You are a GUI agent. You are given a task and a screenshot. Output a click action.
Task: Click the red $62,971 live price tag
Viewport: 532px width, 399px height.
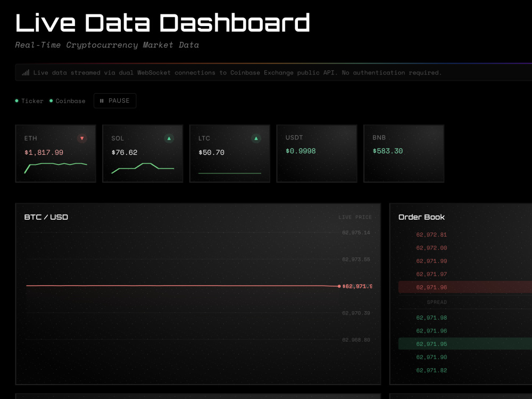pos(358,286)
